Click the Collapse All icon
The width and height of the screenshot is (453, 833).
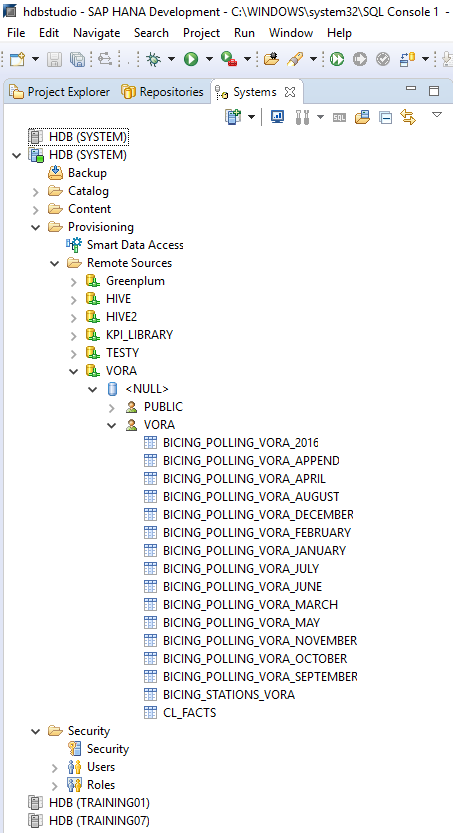(386, 117)
